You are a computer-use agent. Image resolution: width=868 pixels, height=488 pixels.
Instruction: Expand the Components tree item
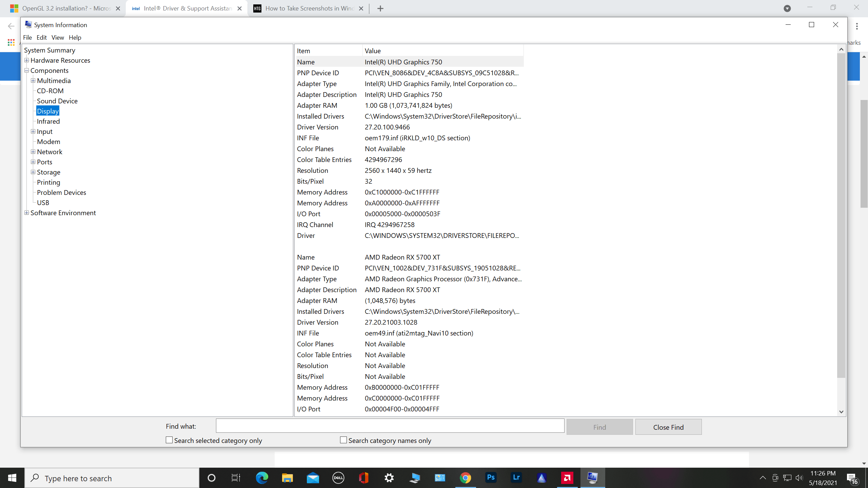click(27, 70)
